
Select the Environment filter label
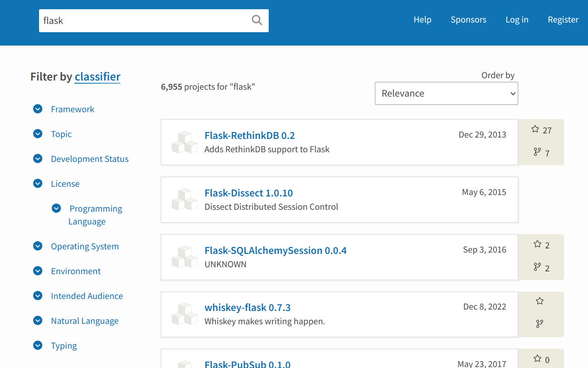76,271
